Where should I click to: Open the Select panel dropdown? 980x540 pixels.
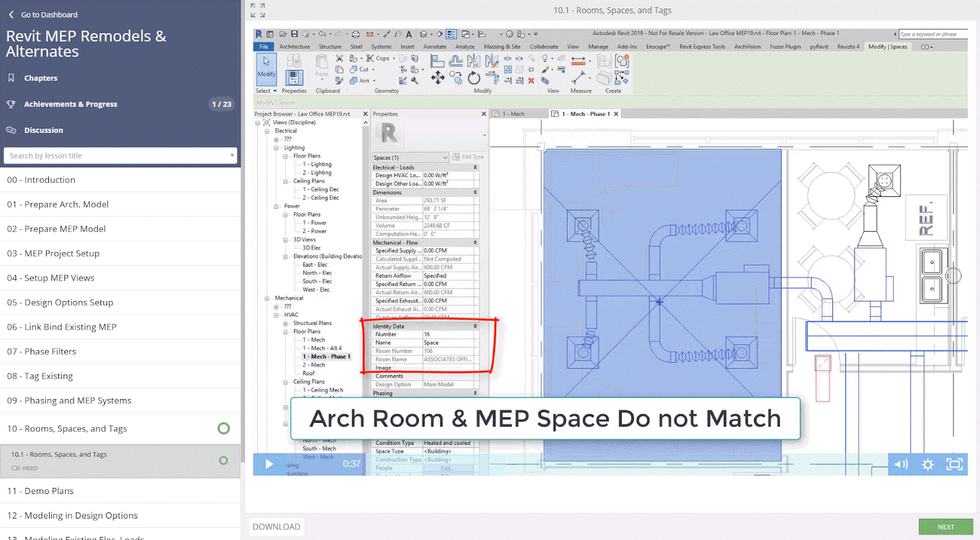(x=266, y=91)
